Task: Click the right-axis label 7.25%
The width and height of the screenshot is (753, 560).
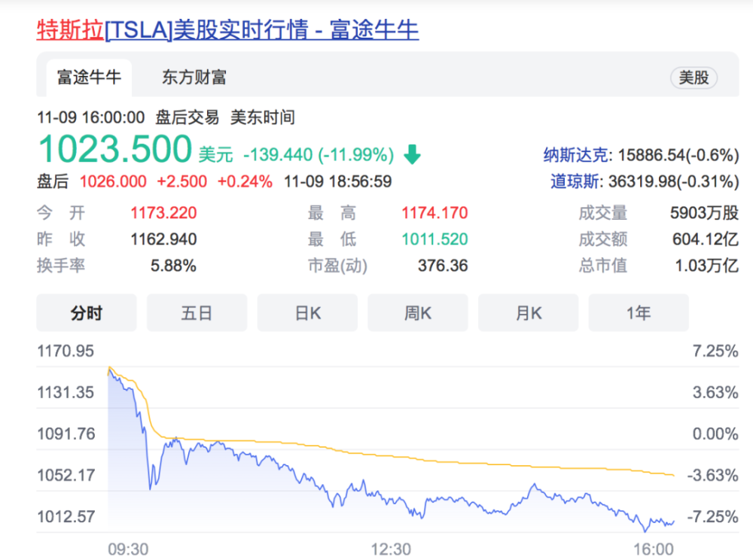Action: point(715,351)
